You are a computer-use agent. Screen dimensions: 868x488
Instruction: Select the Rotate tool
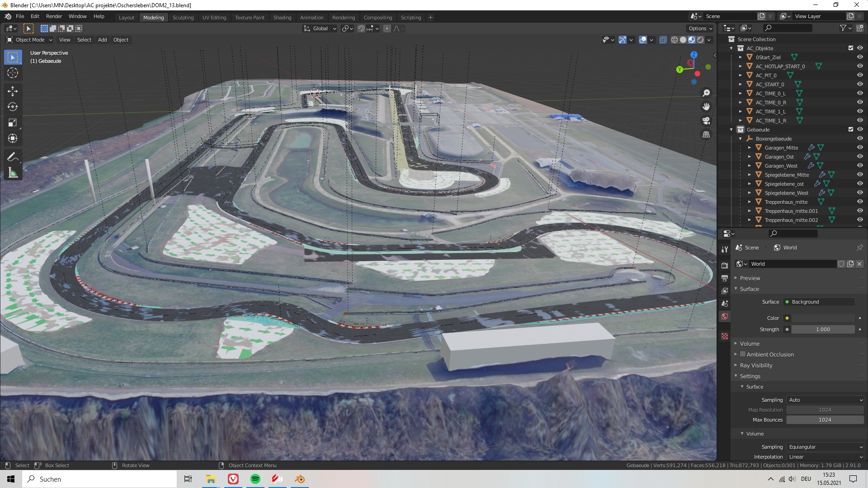click(13, 107)
